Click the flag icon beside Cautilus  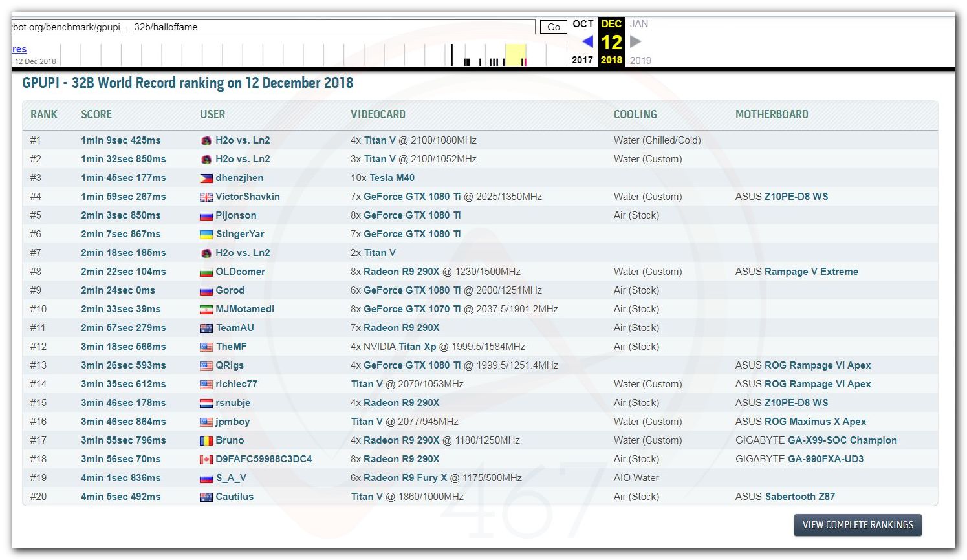(206, 497)
